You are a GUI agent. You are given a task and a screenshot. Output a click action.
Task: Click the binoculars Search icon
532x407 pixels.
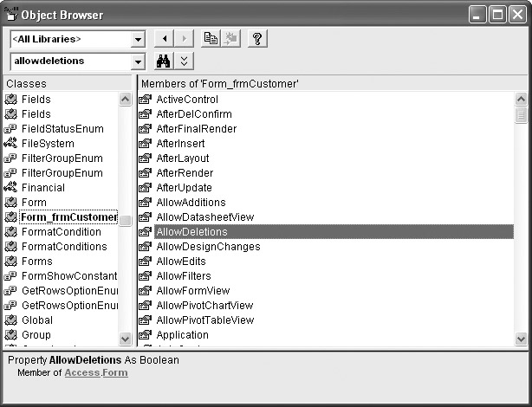pyautogui.click(x=162, y=61)
